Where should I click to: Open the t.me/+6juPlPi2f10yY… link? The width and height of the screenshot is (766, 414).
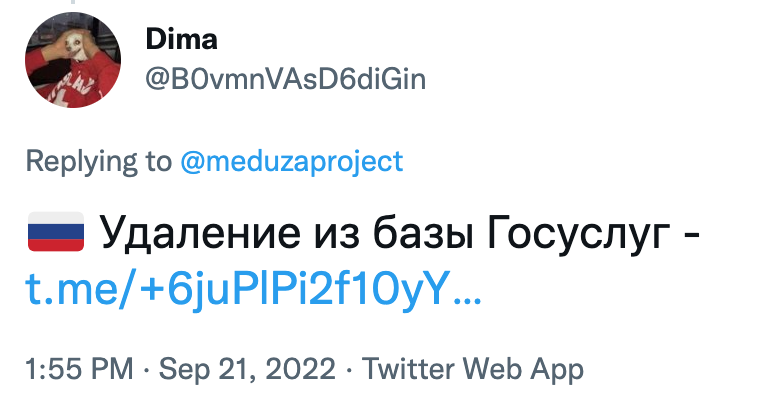click(254, 288)
